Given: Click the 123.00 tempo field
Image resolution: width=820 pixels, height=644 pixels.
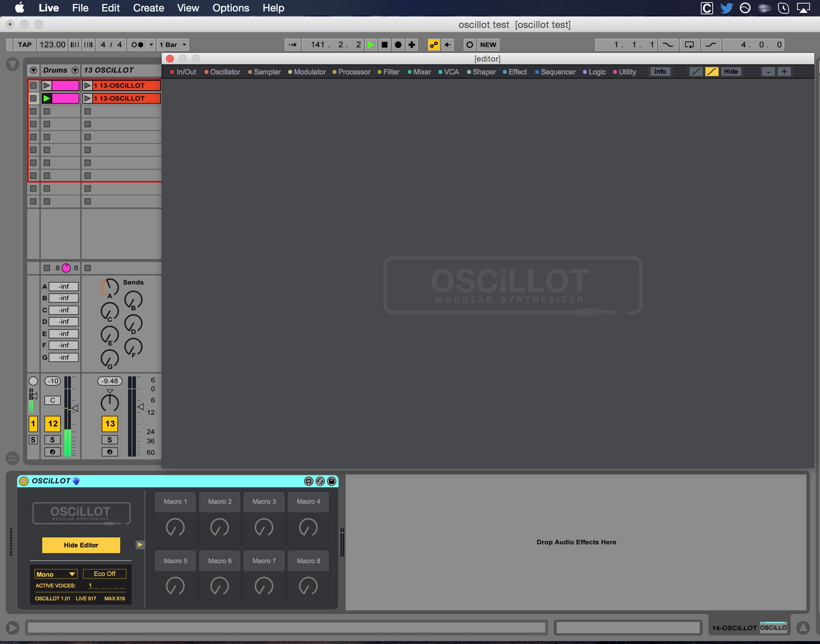Looking at the screenshot, I should (x=52, y=44).
